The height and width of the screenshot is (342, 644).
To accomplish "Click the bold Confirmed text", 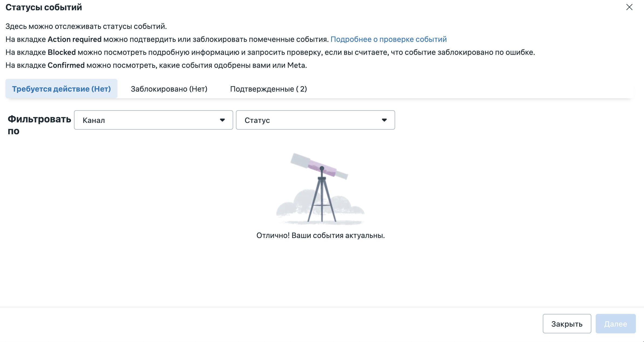I will pyautogui.click(x=66, y=65).
